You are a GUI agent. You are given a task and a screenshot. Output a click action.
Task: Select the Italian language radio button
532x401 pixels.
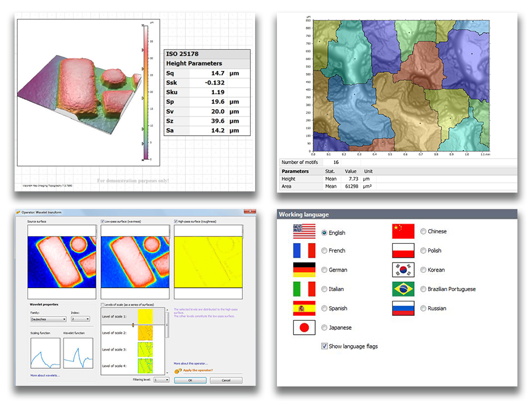coord(324,289)
